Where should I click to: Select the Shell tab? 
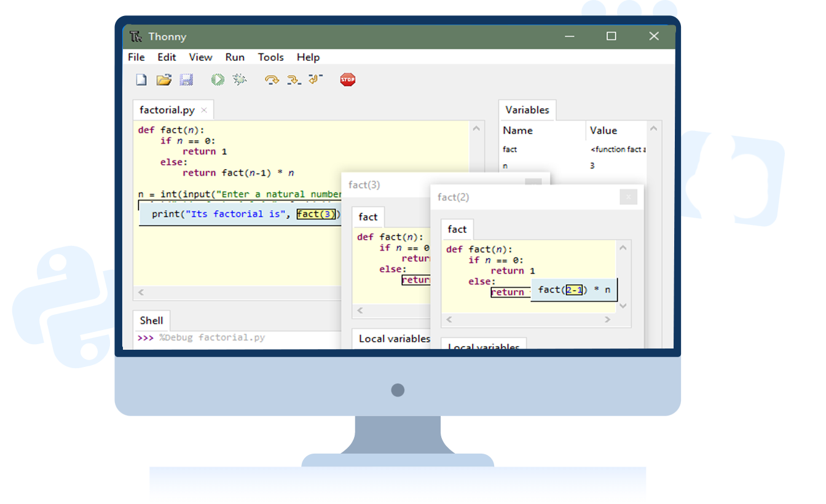point(151,320)
